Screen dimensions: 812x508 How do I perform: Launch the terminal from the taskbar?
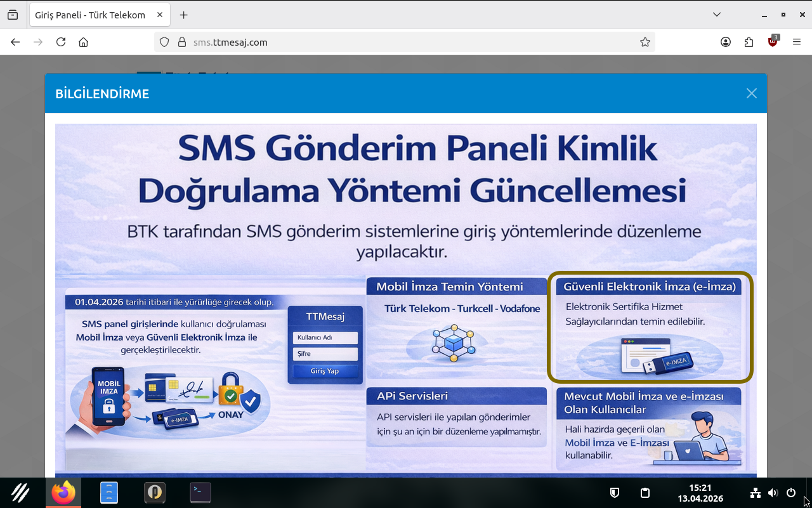(200, 493)
